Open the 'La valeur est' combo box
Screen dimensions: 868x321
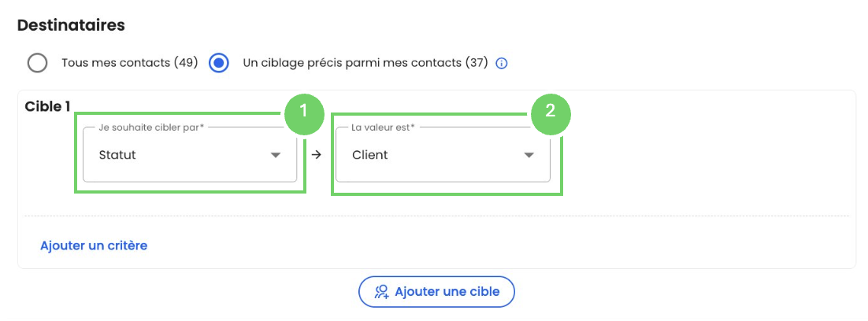click(x=433, y=155)
